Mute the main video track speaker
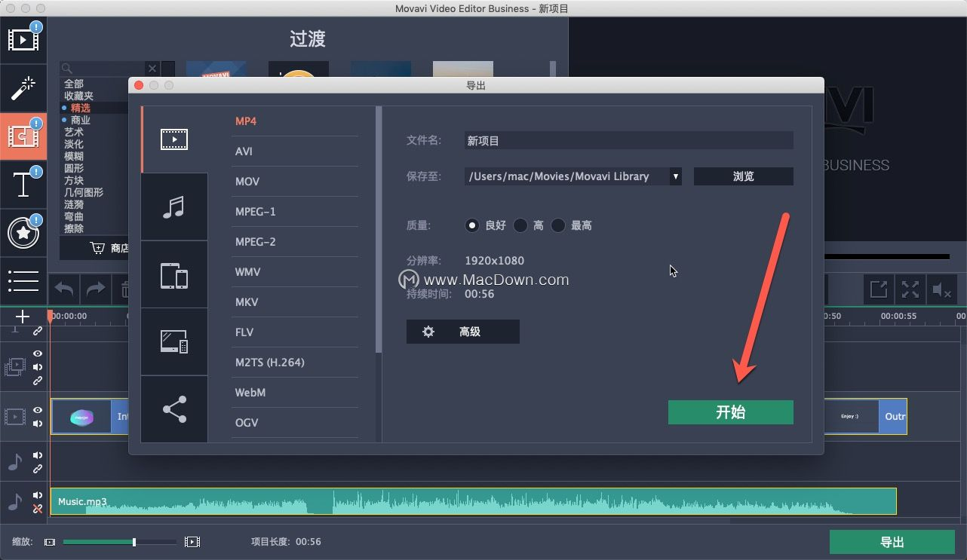Image resolution: width=967 pixels, height=560 pixels. pos(38,424)
